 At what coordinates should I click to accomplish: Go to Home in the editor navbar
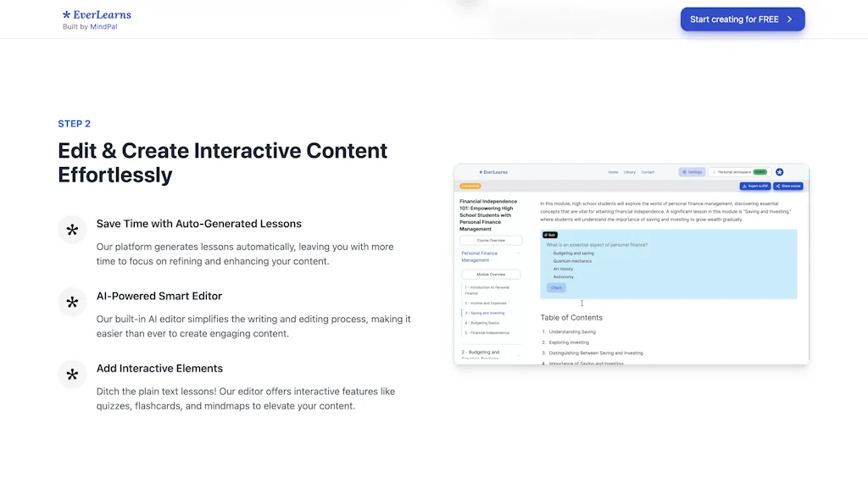point(613,172)
